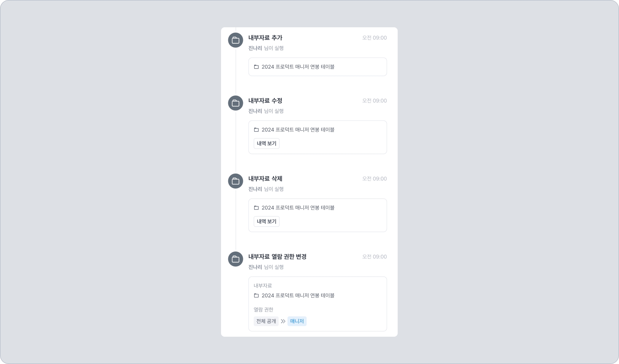
Task: Select the 전체 공개 permission tag
Action: 266,321
